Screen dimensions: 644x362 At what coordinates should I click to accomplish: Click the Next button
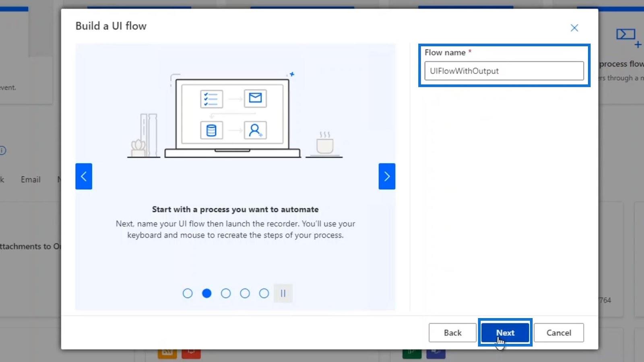coord(505,333)
